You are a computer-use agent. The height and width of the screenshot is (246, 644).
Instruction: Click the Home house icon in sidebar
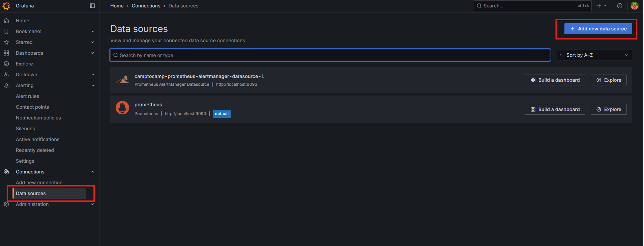[x=6, y=21]
